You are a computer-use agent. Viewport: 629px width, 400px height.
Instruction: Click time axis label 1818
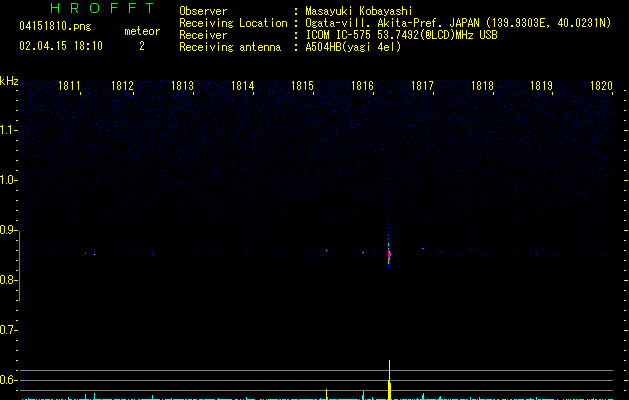pos(482,86)
